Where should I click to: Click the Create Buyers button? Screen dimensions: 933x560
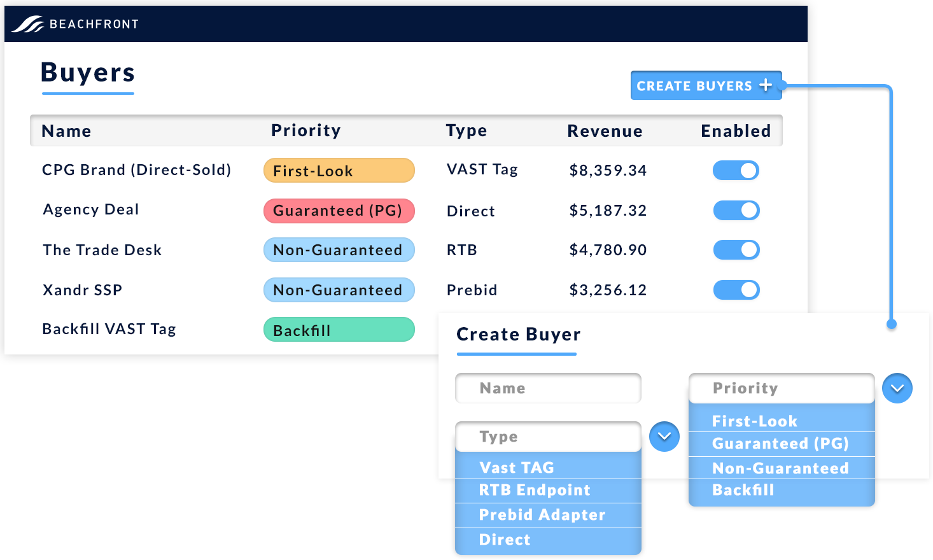pyautogui.click(x=706, y=85)
